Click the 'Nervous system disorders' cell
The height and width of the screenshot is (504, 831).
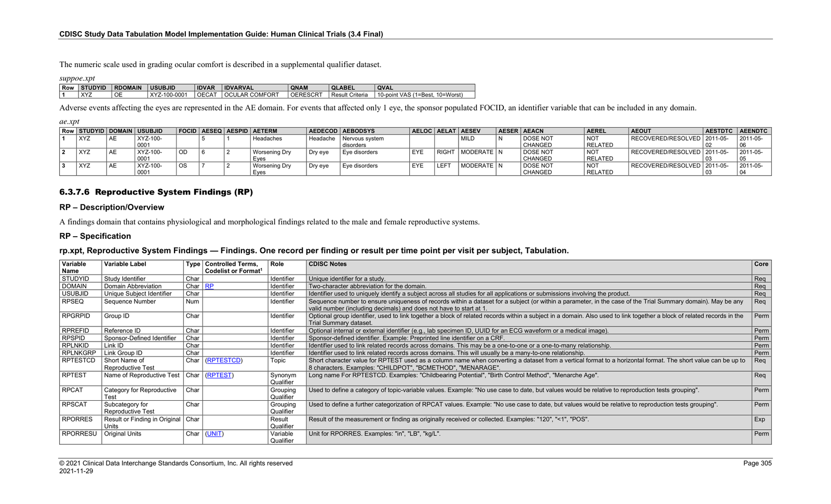(374, 142)
